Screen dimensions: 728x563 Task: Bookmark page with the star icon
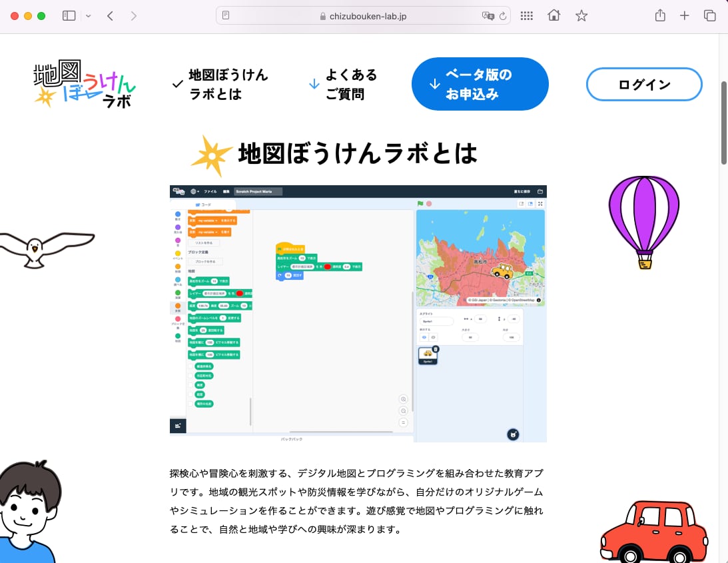(581, 16)
